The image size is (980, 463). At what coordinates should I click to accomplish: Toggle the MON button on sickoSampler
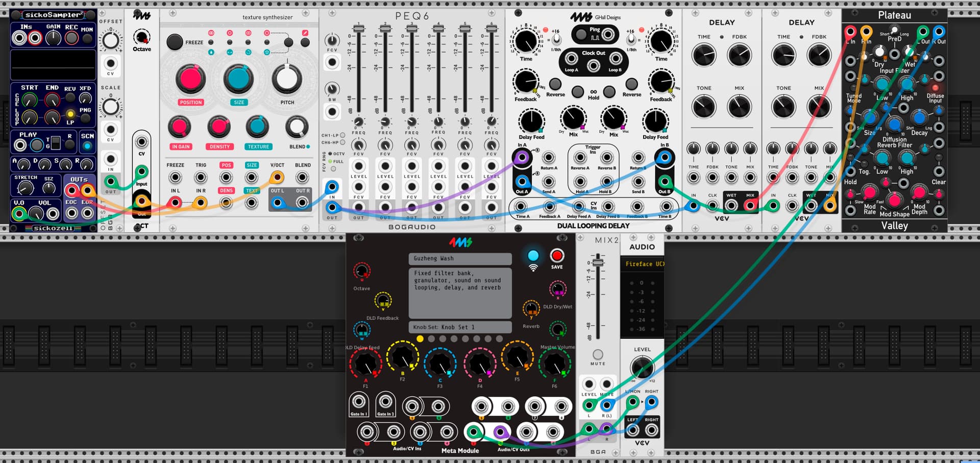pyautogui.click(x=87, y=38)
